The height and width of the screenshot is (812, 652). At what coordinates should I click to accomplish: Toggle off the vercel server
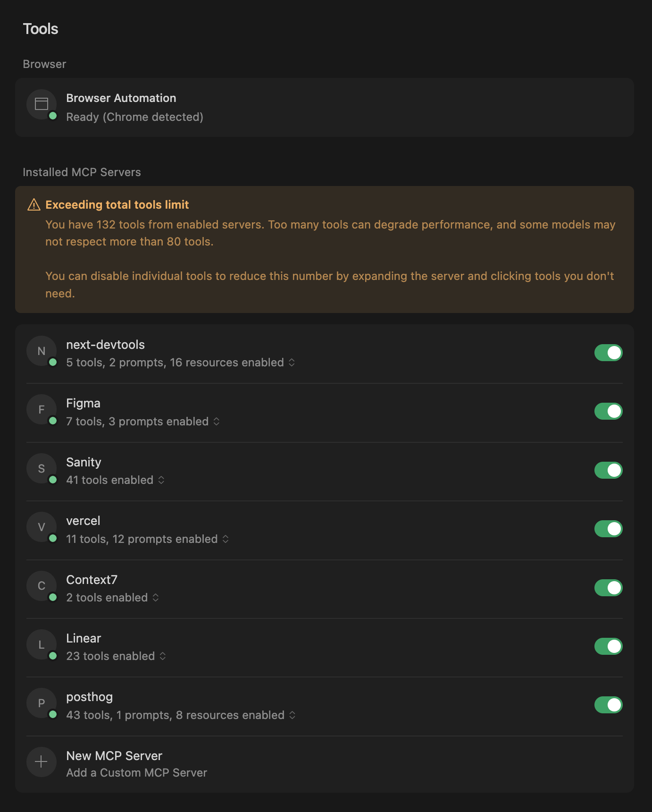coord(608,529)
